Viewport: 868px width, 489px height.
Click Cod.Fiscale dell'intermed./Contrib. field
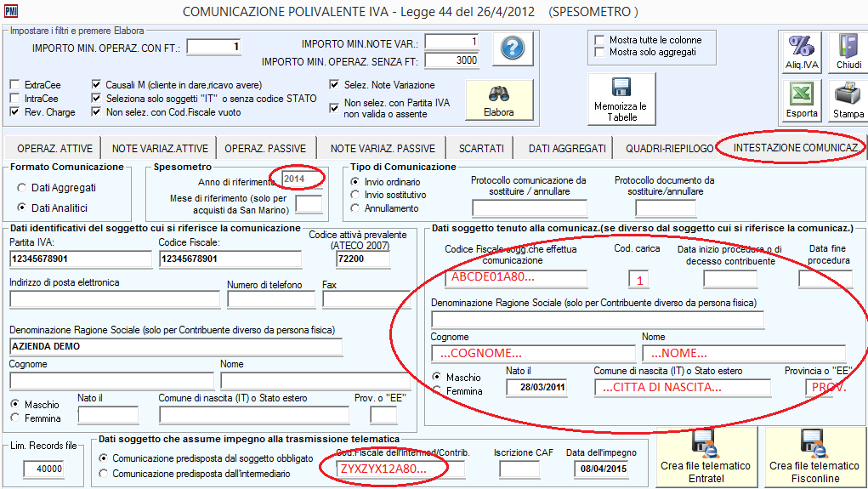pyautogui.click(x=400, y=469)
